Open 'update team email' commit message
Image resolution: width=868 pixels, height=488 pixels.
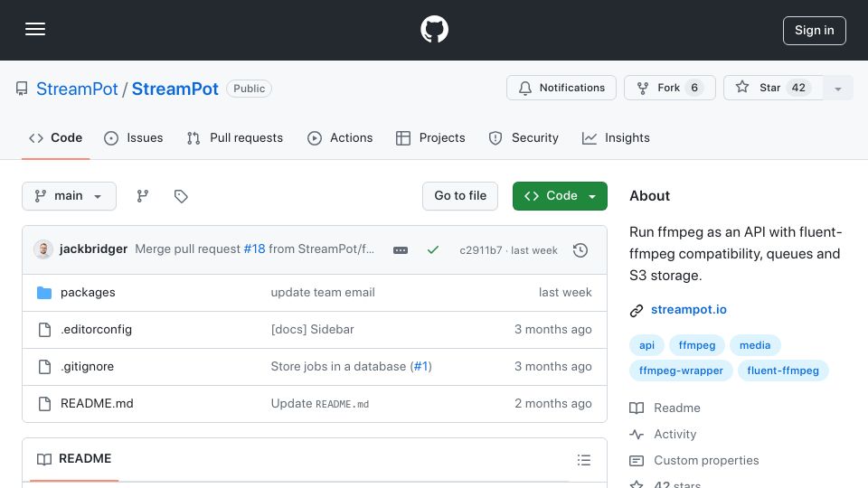pyautogui.click(x=323, y=292)
